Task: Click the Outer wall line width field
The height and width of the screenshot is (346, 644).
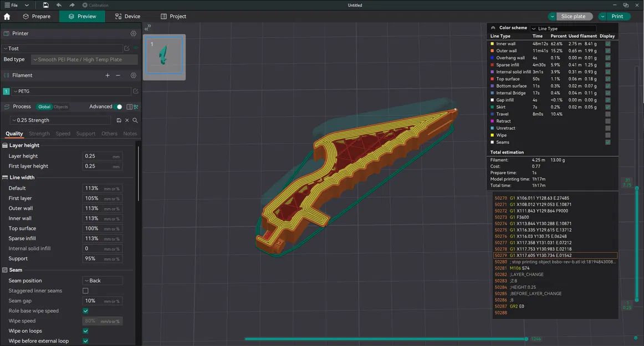Action: tap(103, 209)
